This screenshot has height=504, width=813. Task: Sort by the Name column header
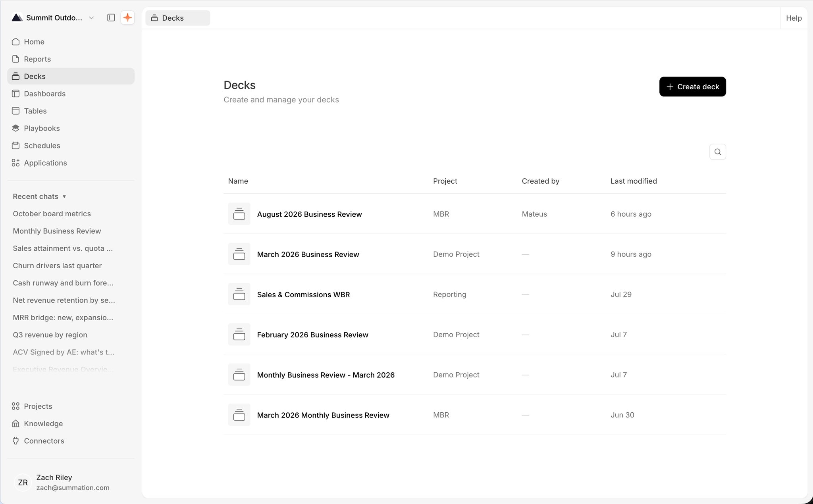pos(238,181)
